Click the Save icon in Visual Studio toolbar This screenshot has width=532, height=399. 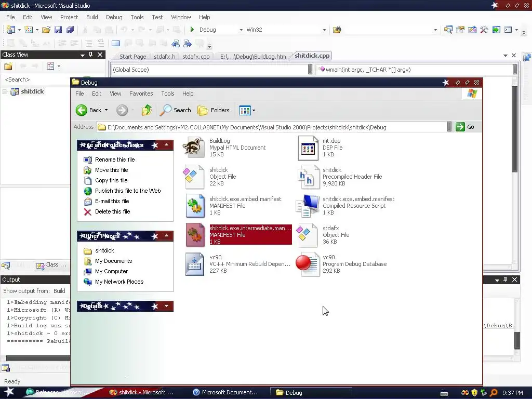pos(58,30)
